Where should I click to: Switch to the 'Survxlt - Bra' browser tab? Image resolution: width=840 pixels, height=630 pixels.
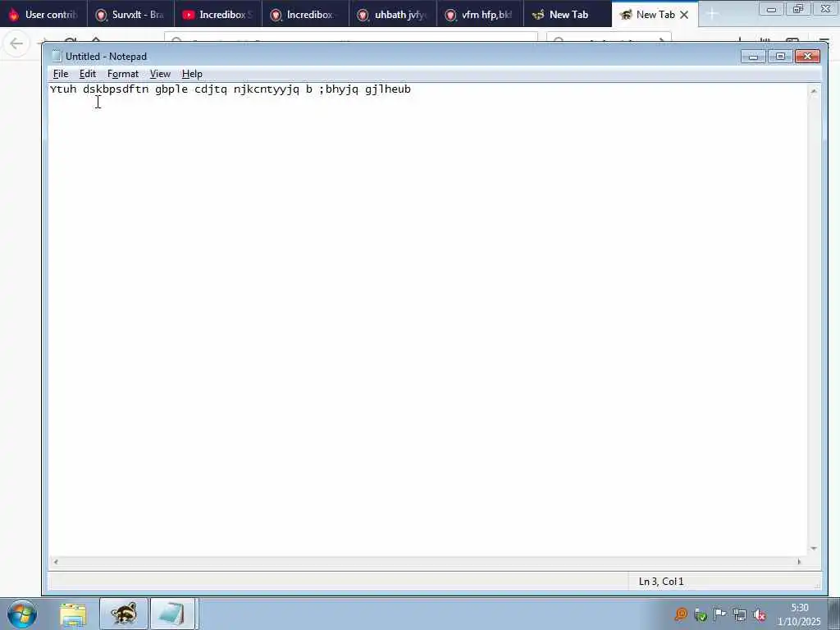tap(130, 15)
